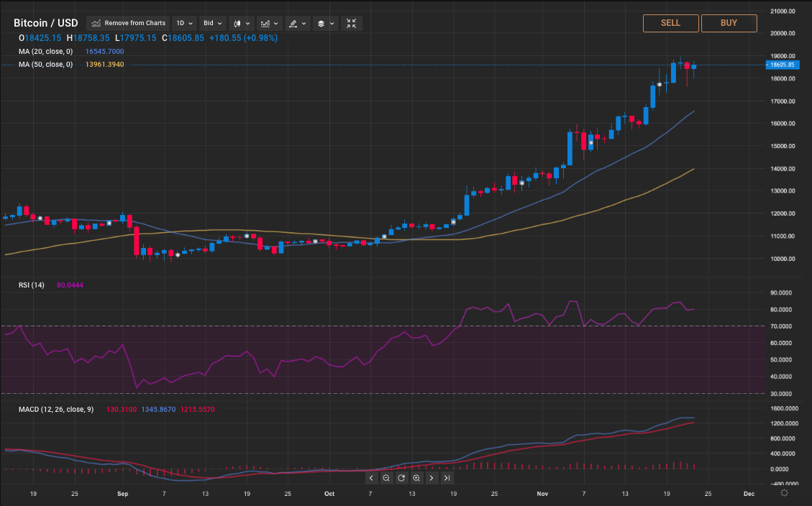Click the Dec label on the time axis
The width and height of the screenshot is (812, 506).
[x=749, y=494]
